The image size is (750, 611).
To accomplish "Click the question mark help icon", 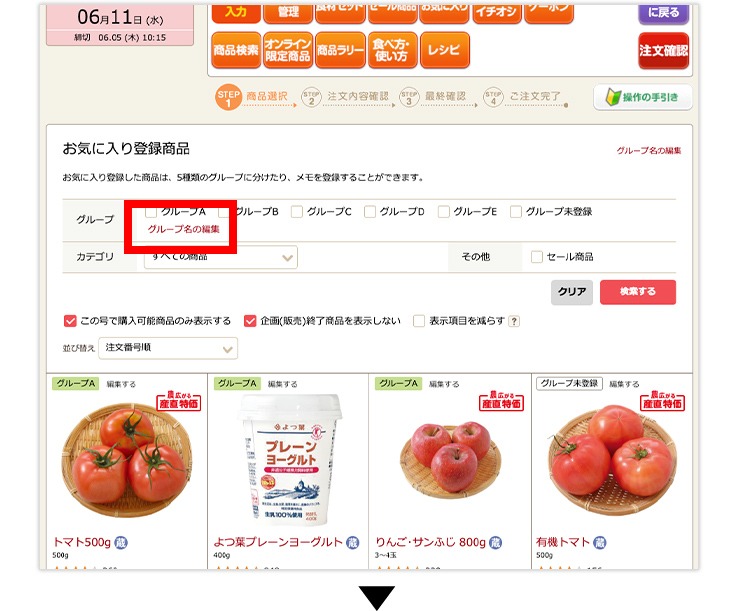I will (514, 321).
